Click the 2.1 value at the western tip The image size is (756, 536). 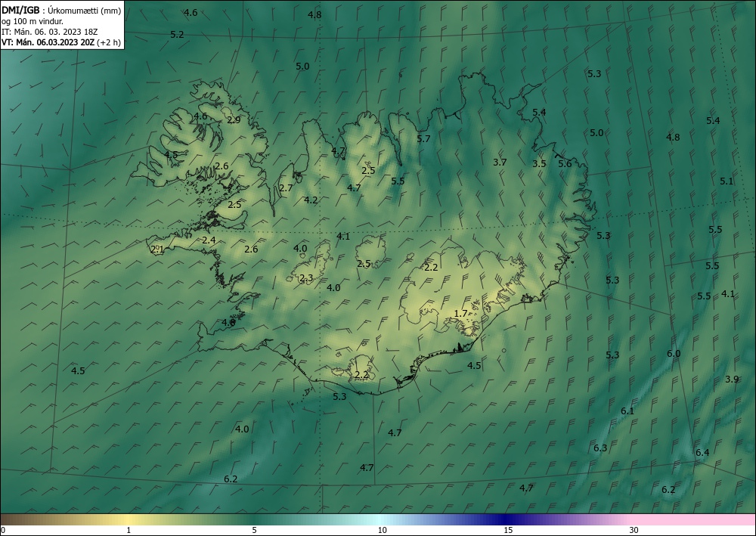tap(158, 249)
